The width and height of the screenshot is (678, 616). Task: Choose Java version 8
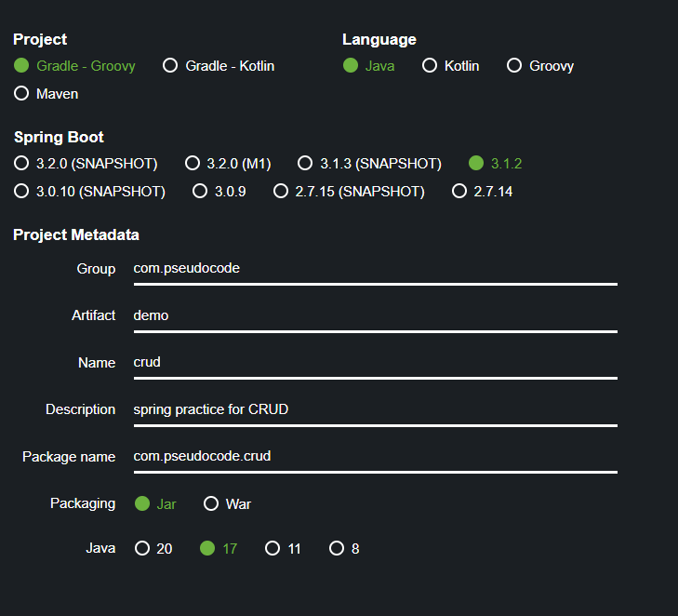coord(344,548)
